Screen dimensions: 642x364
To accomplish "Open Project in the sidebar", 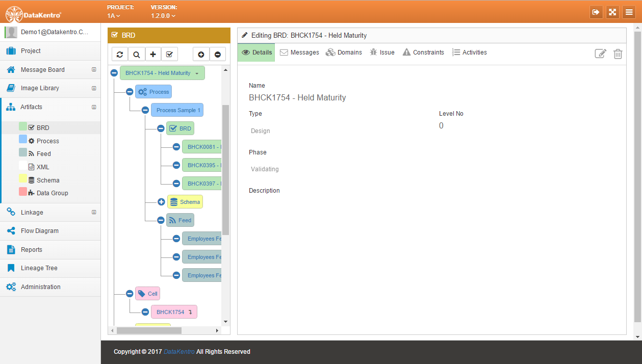I will (50, 51).
